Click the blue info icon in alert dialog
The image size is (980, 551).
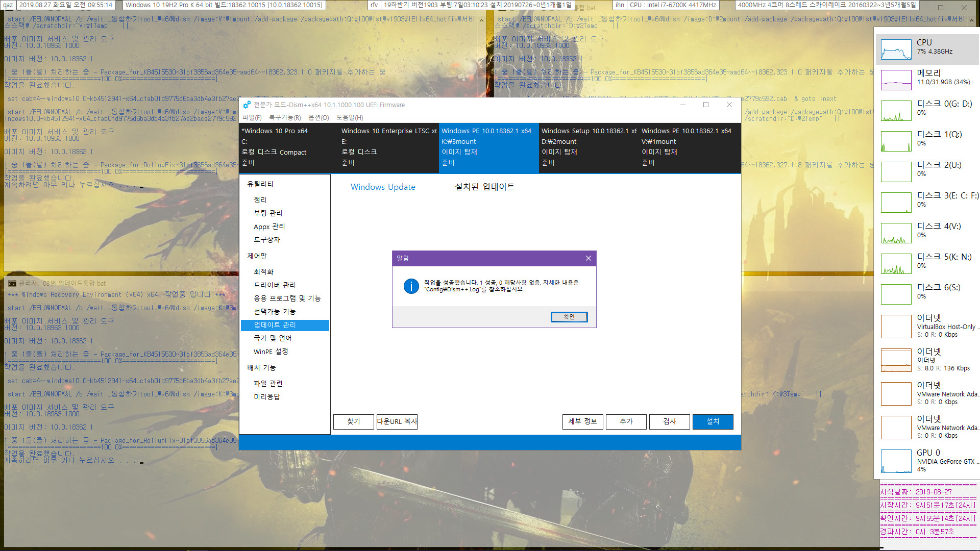[411, 286]
